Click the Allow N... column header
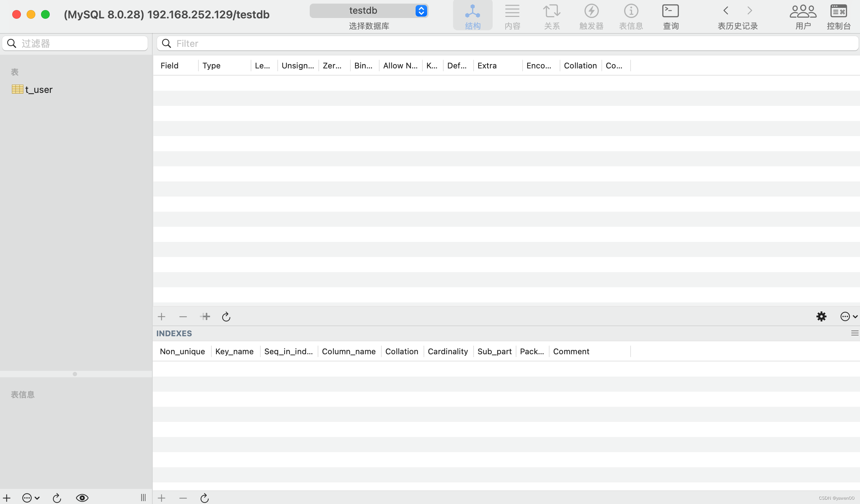The width and height of the screenshot is (860, 504). click(400, 66)
